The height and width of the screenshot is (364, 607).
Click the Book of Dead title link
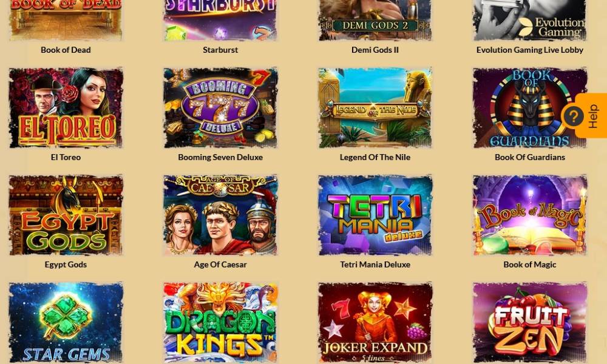point(66,50)
